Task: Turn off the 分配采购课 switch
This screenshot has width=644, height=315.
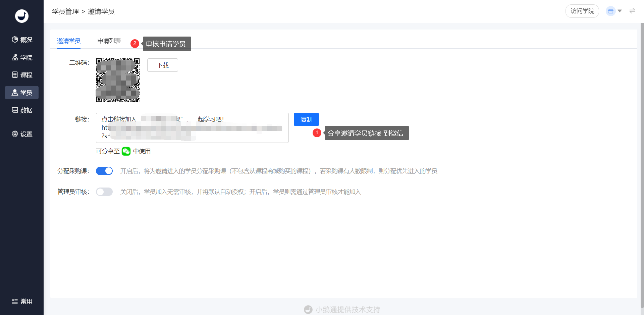Action: (104, 171)
